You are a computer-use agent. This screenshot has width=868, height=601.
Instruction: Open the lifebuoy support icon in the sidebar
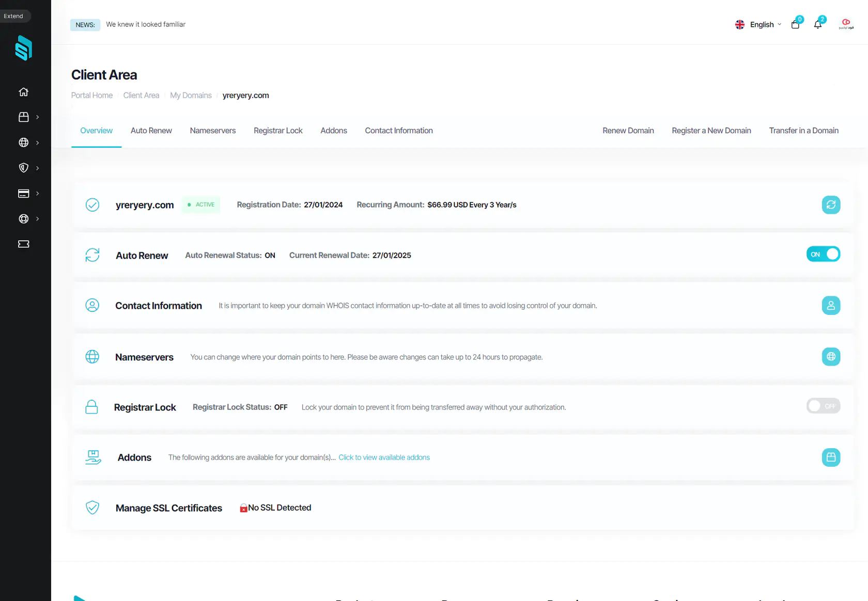pos(23,218)
